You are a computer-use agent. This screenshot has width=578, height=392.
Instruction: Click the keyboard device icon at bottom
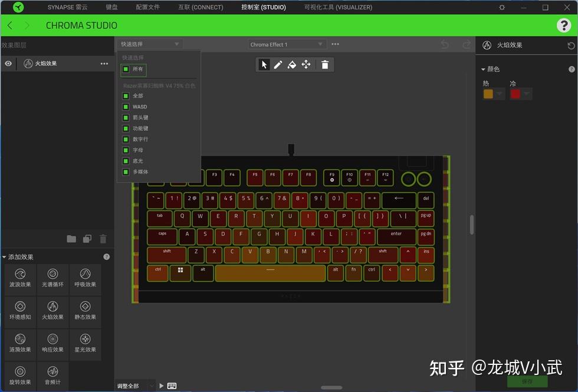coord(172,386)
